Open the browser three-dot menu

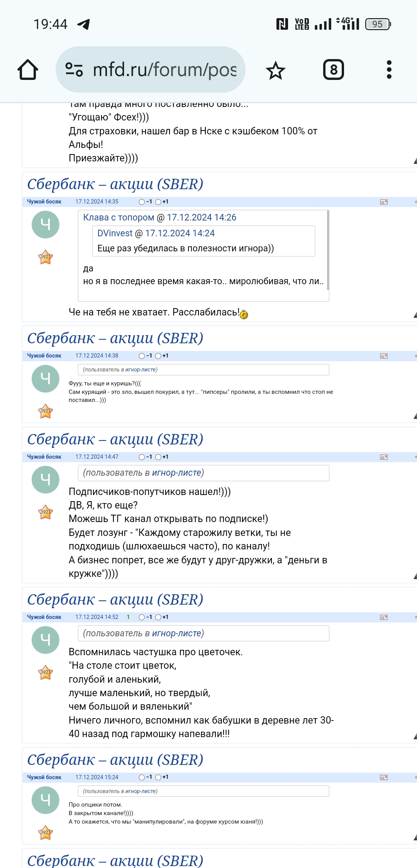tap(389, 70)
